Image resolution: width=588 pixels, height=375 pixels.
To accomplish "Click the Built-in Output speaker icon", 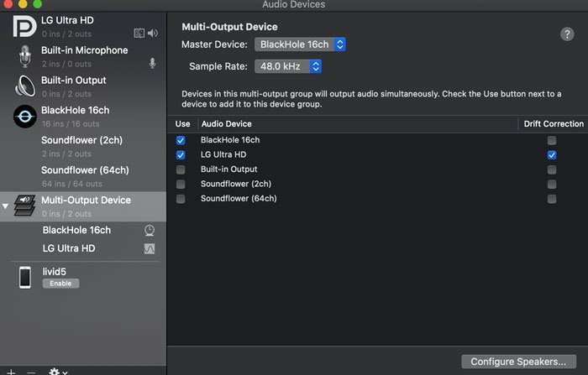I will 24,86.
